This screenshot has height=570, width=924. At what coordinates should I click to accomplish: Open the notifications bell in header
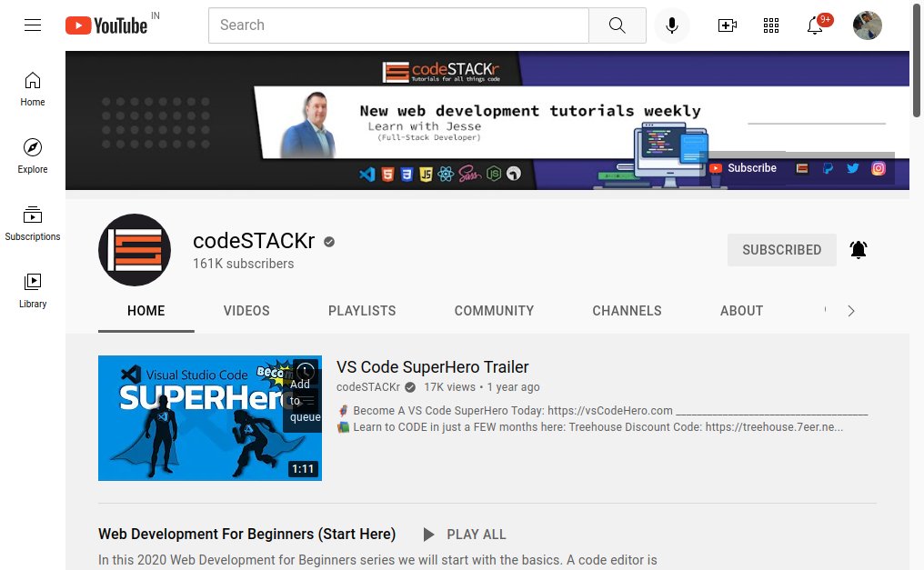815,25
